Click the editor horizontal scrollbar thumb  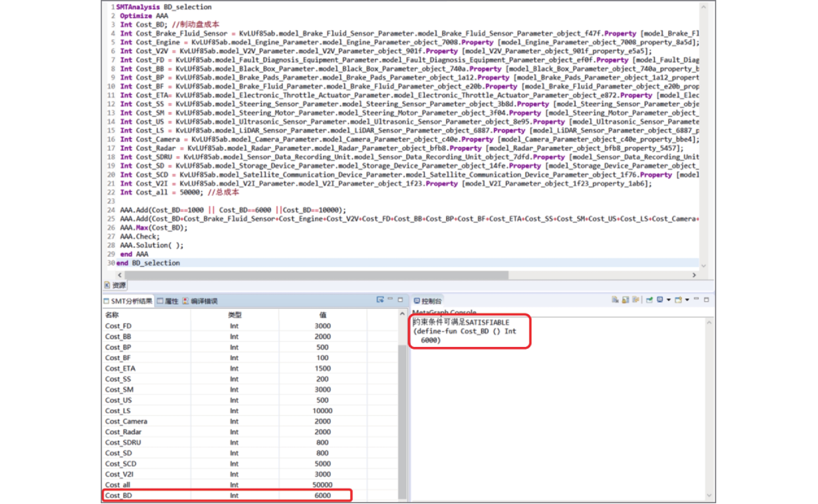(316, 275)
